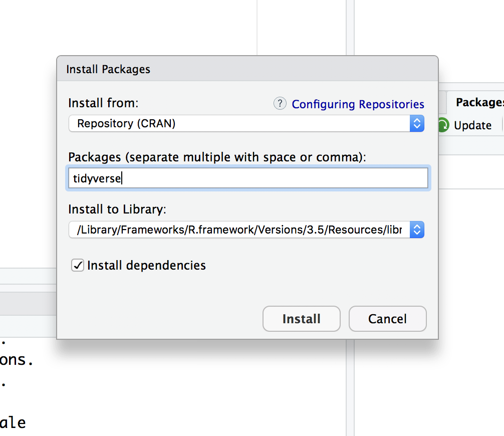Image resolution: width=504 pixels, height=436 pixels.
Task: Click the question mark help icon
Action: coord(280,104)
